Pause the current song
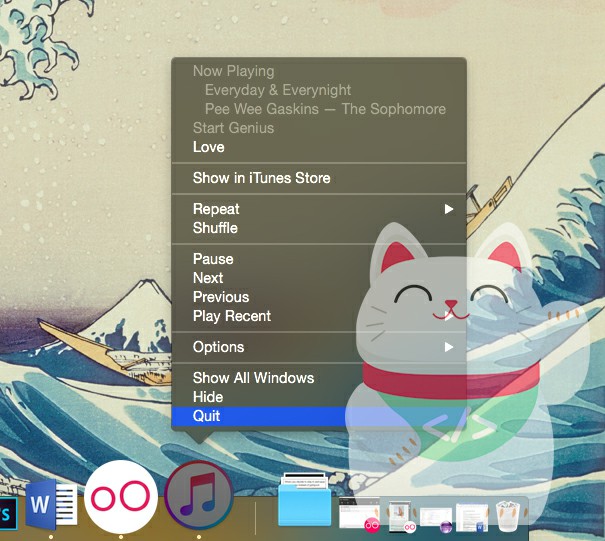This screenshot has width=605, height=541. (319, 259)
